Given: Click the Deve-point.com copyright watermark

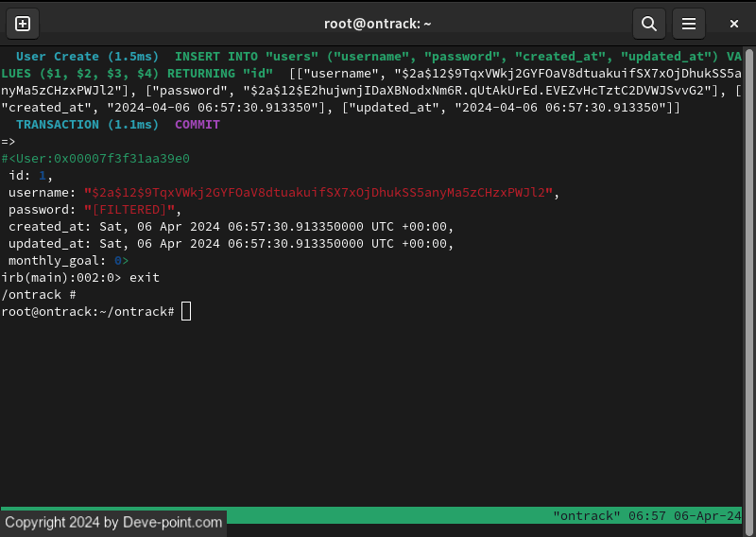Looking at the screenshot, I should (x=113, y=522).
